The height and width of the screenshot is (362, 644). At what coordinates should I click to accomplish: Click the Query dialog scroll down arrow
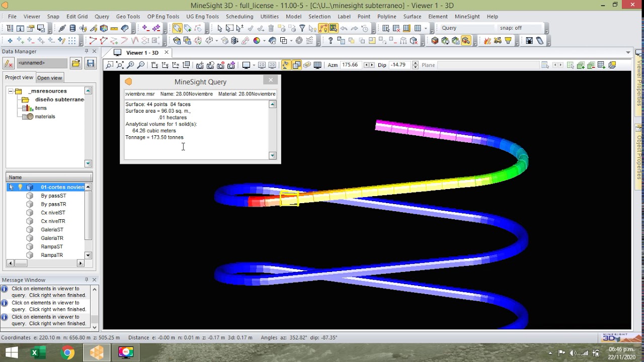click(273, 156)
